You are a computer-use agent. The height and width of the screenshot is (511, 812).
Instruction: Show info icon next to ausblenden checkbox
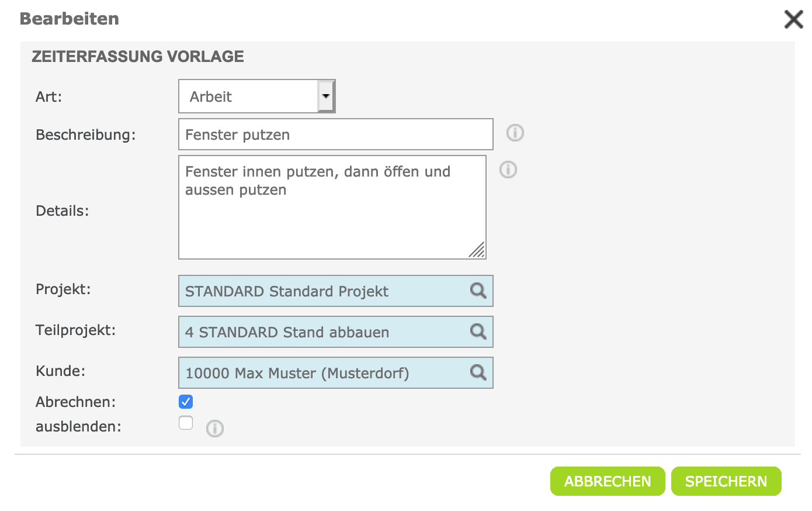215,429
